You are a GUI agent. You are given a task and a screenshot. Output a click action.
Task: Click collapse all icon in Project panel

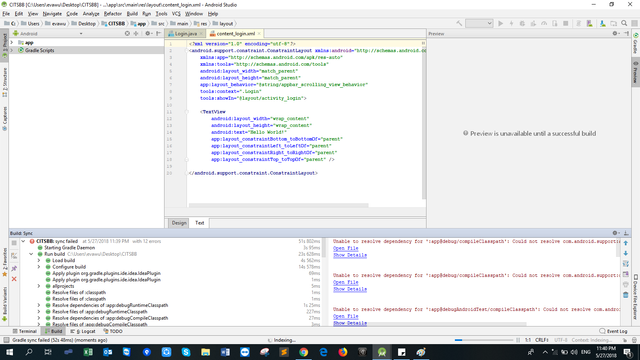(136, 33)
